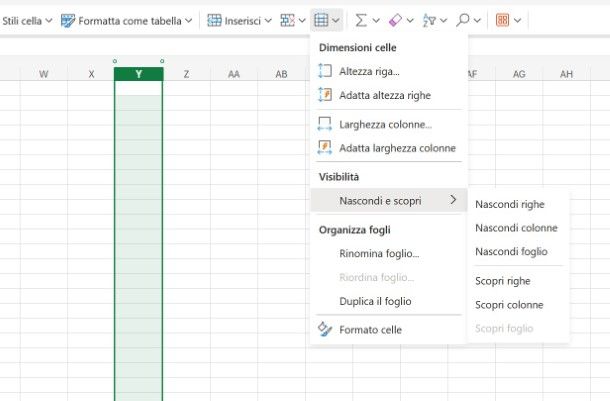Expand the AutoSum dropdown arrow

[x=376, y=20]
